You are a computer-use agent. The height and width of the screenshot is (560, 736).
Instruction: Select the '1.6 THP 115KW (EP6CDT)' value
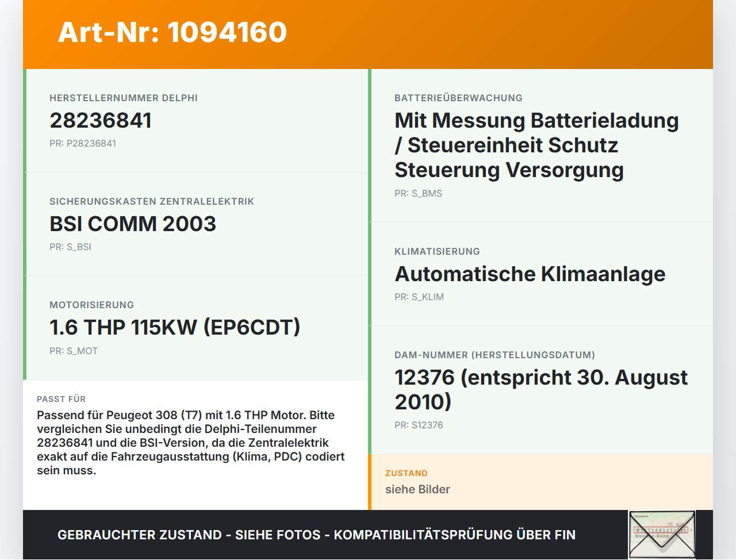(175, 327)
